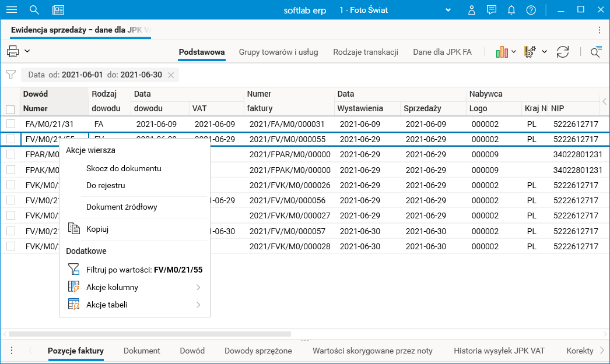610x364 pixels.
Task: Switch to the Rodzaje transakcji tab
Action: 366,52
